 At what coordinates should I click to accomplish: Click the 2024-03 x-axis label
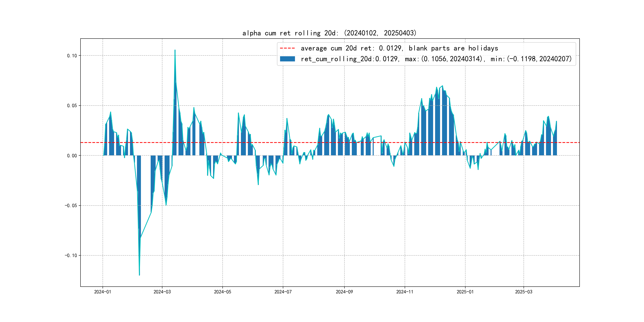tap(162, 292)
